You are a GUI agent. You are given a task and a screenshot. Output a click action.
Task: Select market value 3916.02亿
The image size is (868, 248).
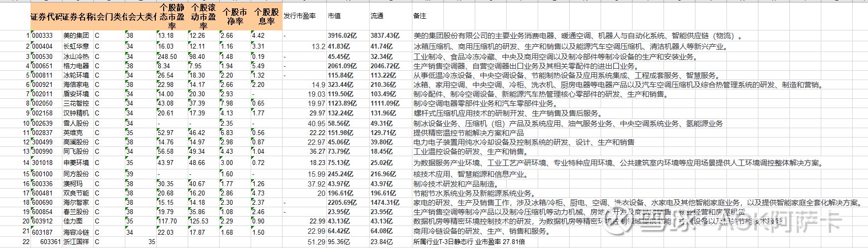pos(342,35)
